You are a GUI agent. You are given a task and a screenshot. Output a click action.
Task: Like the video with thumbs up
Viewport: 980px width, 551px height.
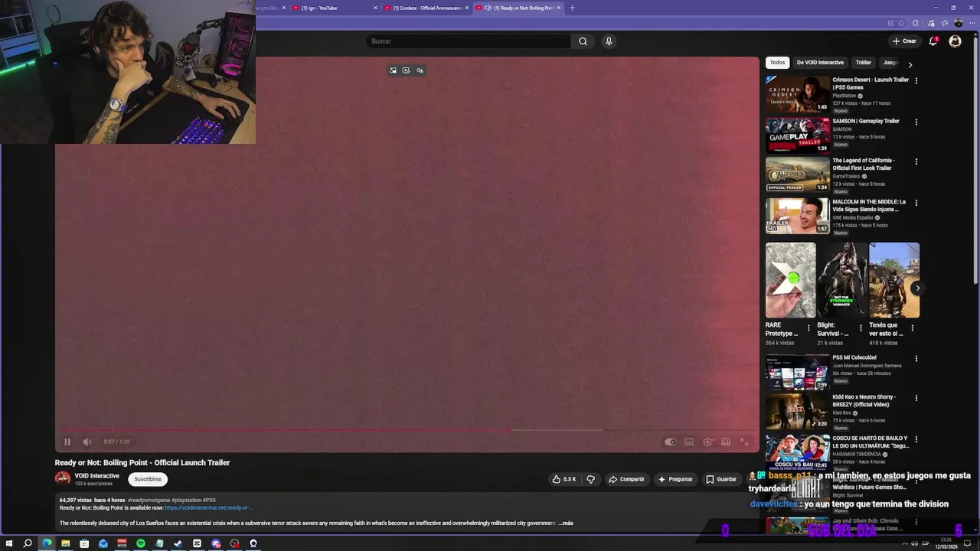565,479
